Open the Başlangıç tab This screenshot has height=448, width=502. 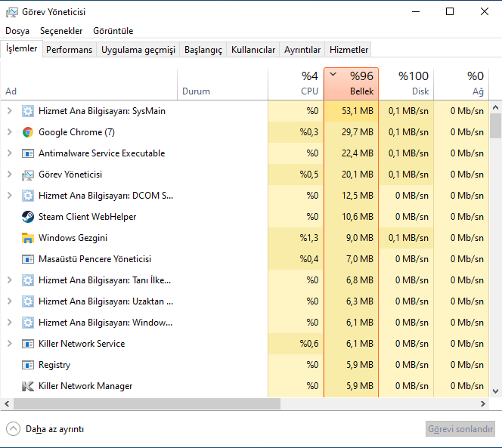coord(203,50)
